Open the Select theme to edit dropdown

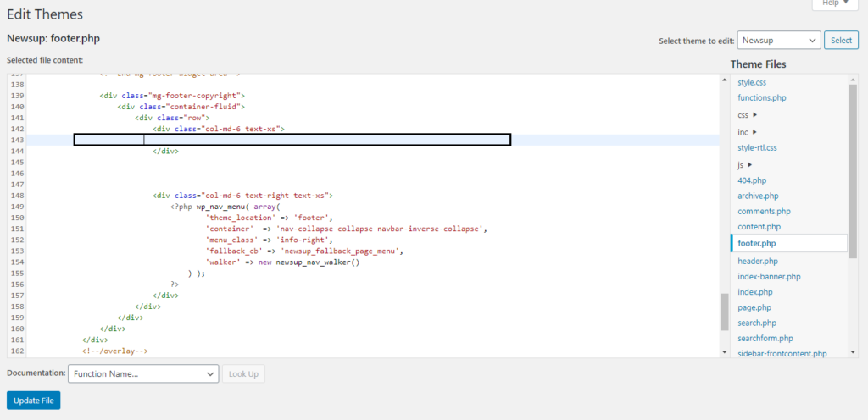[x=779, y=41]
